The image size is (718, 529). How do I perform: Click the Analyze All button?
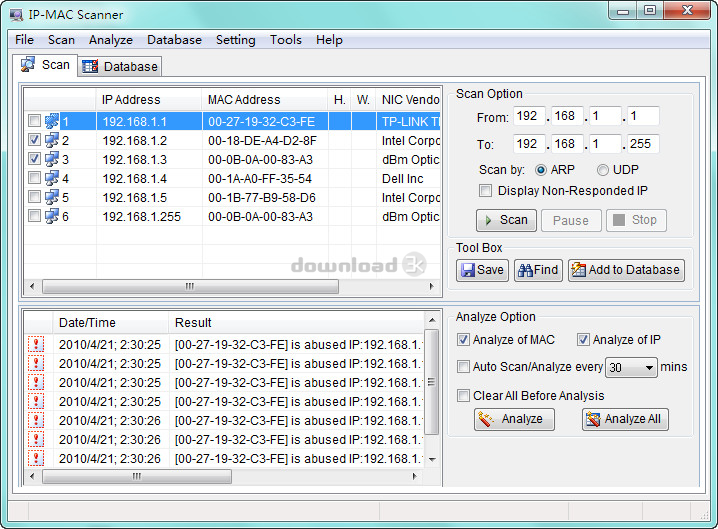pos(625,420)
